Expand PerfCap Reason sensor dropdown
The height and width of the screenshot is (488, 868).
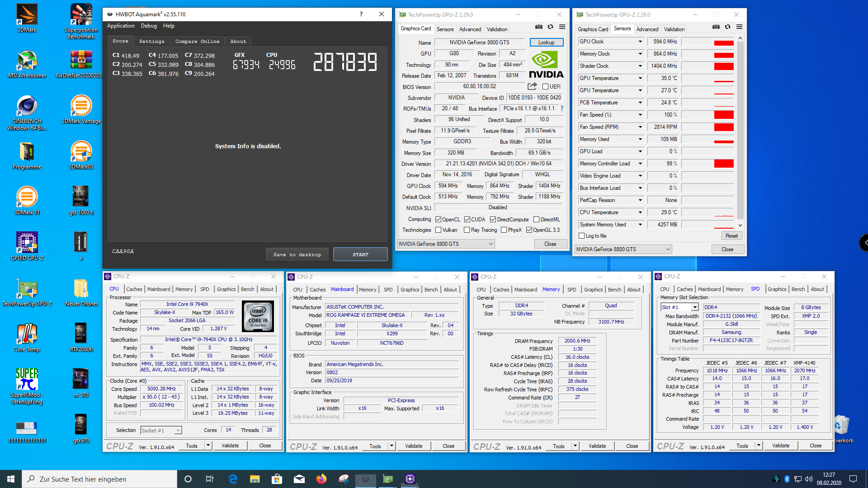click(640, 200)
